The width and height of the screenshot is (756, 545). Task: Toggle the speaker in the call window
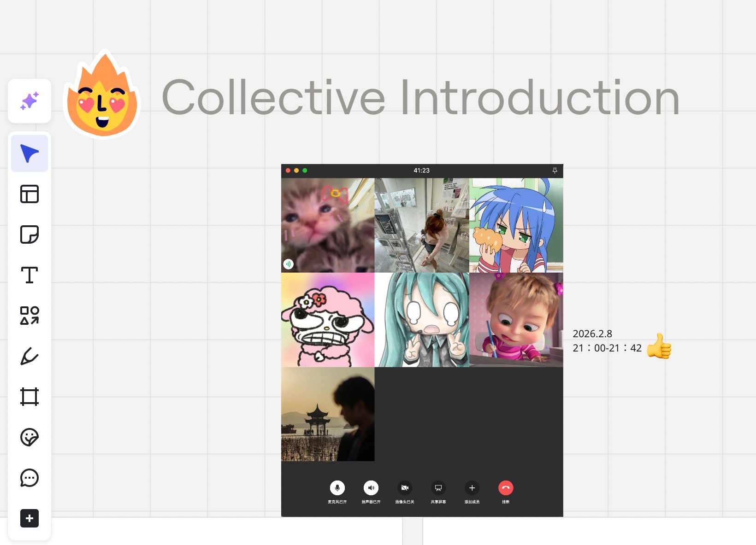pyautogui.click(x=371, y=488)
